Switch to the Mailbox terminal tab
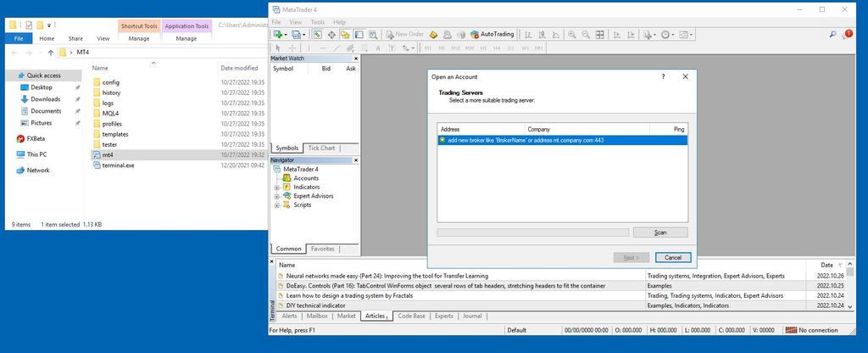The image size is (868, 353). (x=317, y=316)
